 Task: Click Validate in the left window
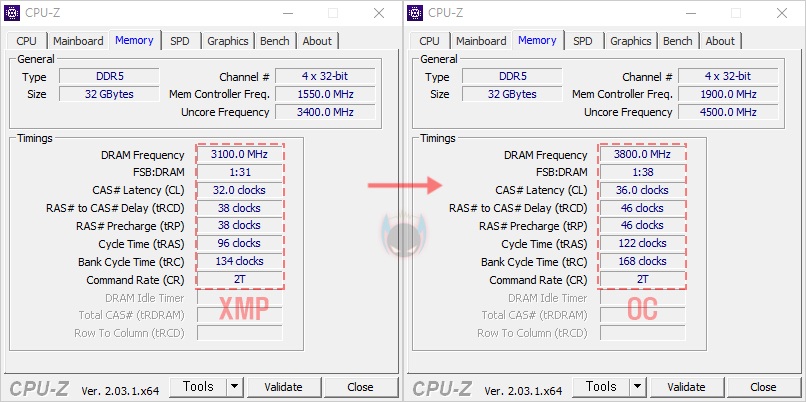pyautogui.click(x=283, y=387)
